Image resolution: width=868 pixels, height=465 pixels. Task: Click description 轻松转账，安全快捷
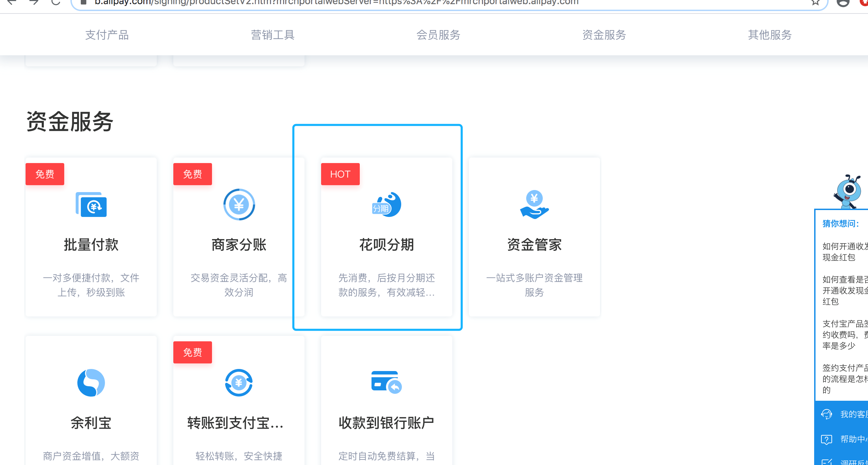(239, 456)
